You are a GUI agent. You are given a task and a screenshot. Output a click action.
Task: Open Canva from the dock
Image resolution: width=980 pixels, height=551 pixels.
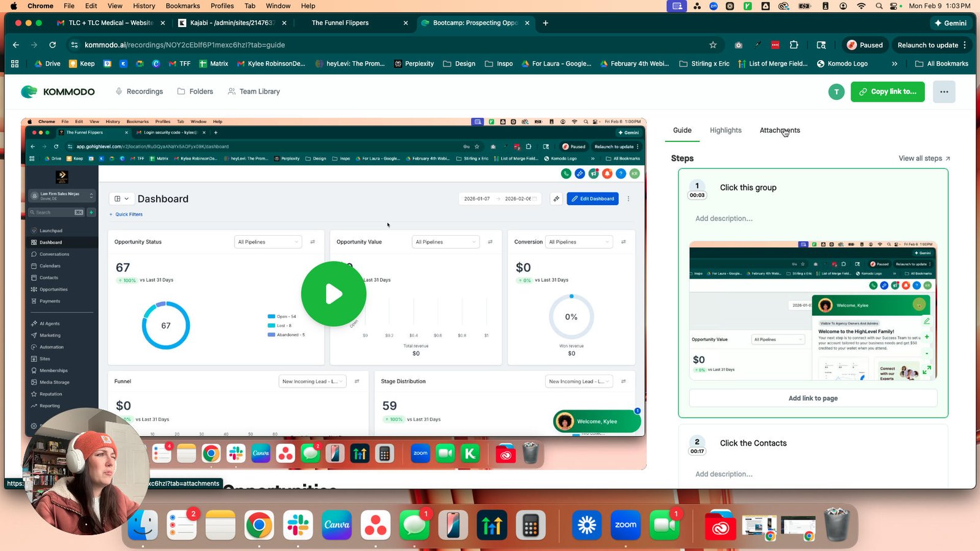337,525
